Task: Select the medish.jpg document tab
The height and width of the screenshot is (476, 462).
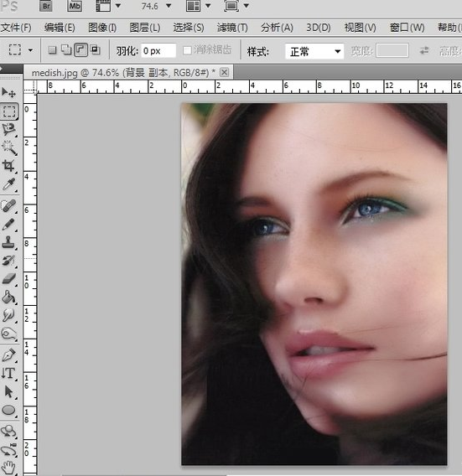Action: pos(123,73)
